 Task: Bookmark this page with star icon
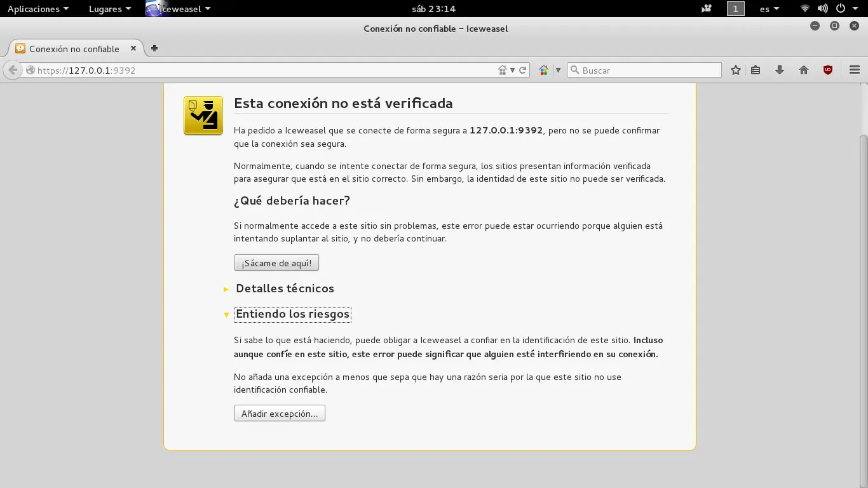[735, 70]
